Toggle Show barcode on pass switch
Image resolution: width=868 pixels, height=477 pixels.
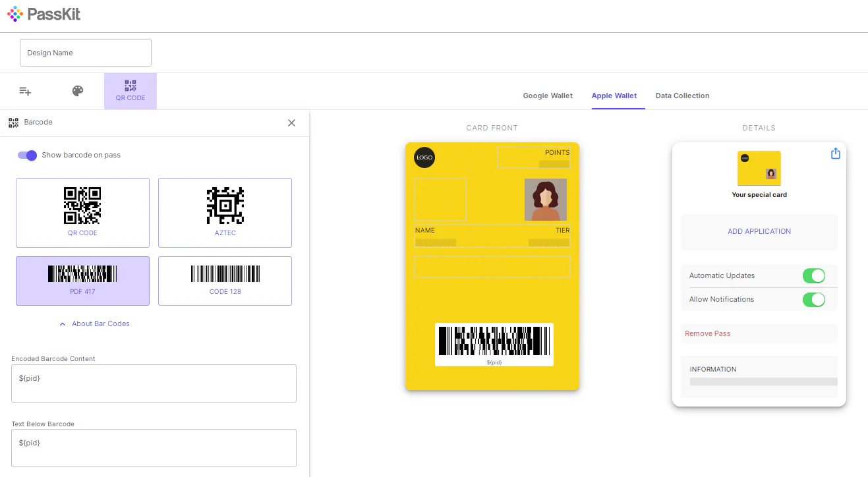click(27, 155)
